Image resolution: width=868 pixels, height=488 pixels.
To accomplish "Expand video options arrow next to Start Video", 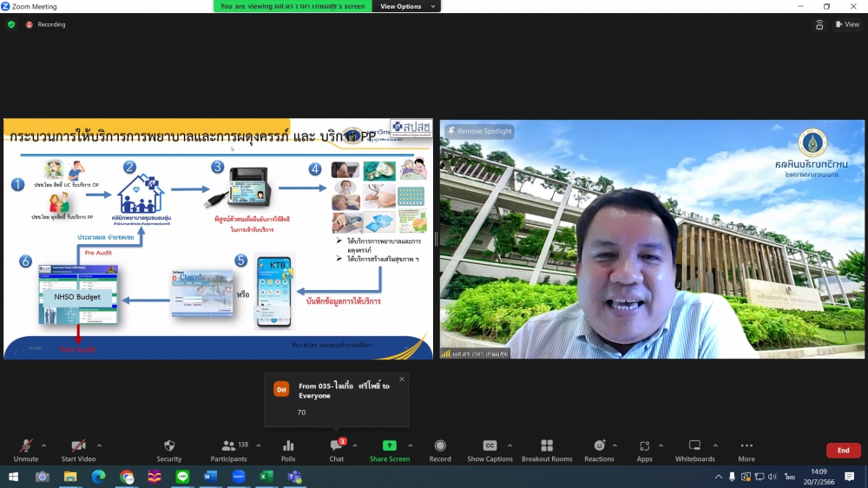I will [x=99, y=445].
